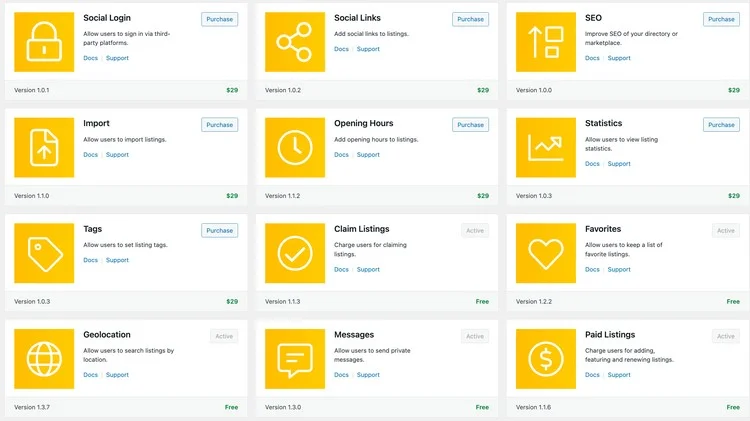This screenshot has width=750, height=421.
Task: Click the Tags label icon
Action: point(44,253)
